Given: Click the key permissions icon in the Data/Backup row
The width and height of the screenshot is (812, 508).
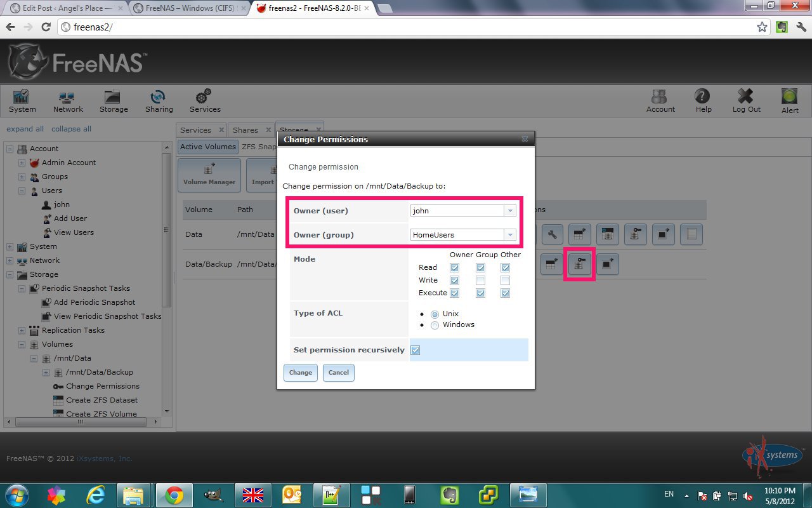Looking at the screenshot, I should pos(579,264).
